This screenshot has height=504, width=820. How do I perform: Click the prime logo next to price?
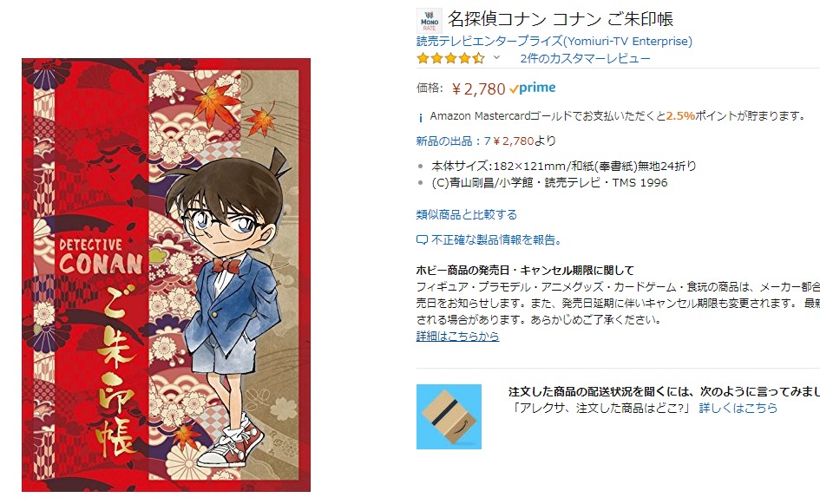(x=533, y=88)
